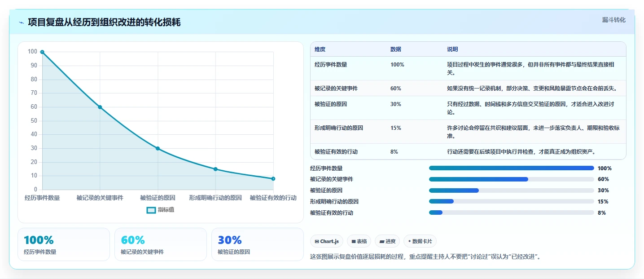Click the y-axis value 100
Viewport: 644px width, 279px height.
tap(32, 52)
